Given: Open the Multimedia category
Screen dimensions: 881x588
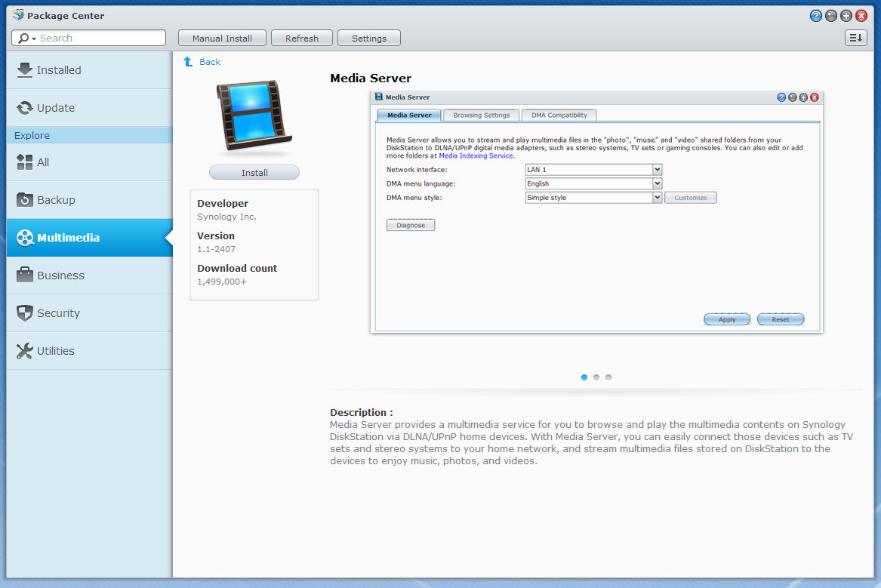Looking at the screenshot, I should click(89, 238).
